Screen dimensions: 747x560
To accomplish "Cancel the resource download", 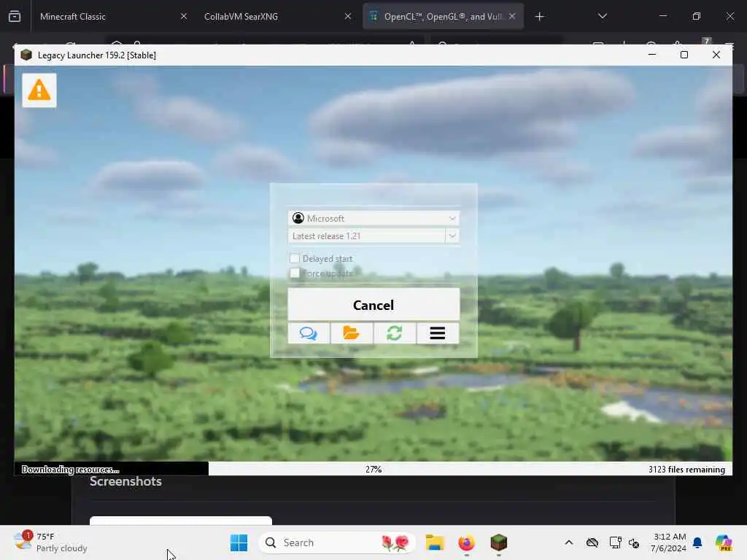I will coord(373,304).
